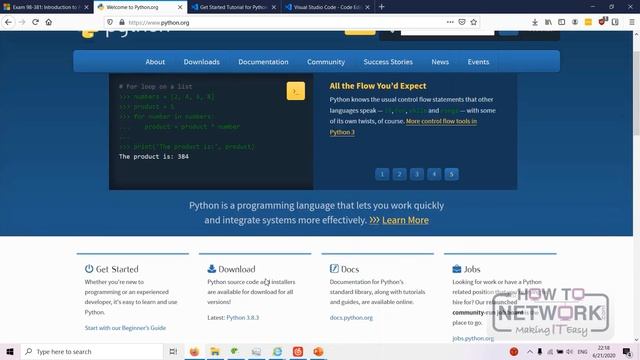This screenshot has width=640, height=360.
Task: Select slide 2 in the code carousel
Action: click(x=400, y=174)
